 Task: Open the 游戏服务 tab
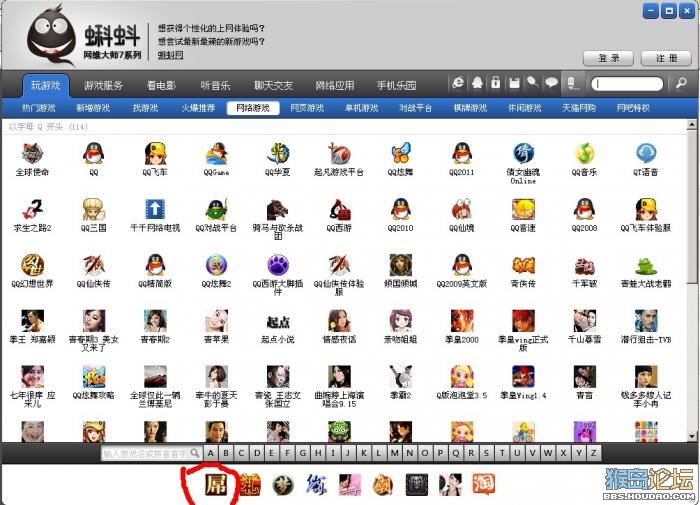(x=103, y=85)
